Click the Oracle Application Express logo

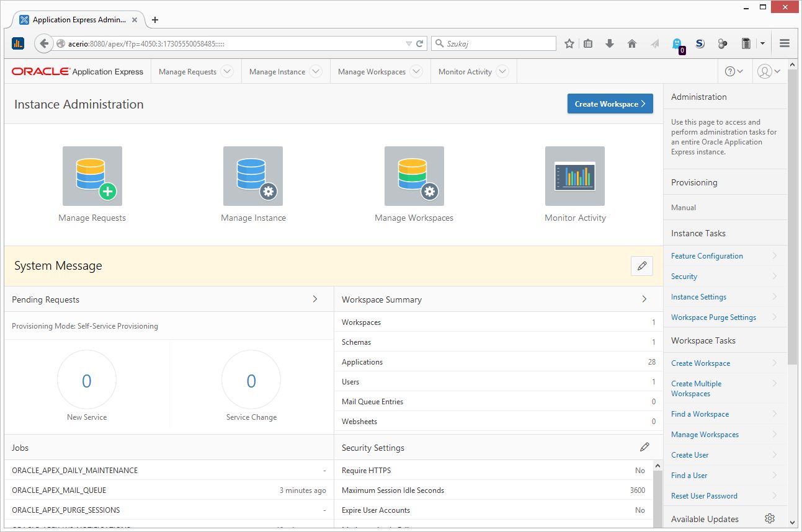coord(78,72)
